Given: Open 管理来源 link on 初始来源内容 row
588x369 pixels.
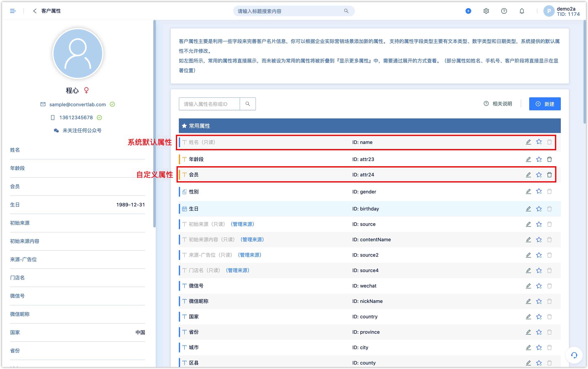Looking at the screenshot, I should [x=252, y=240].
